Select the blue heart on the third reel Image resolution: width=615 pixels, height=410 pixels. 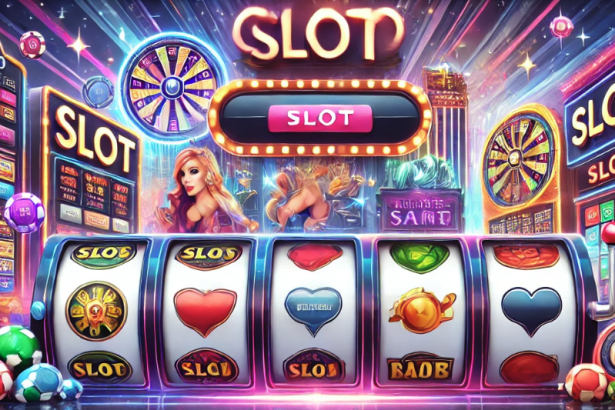pyautogui.click(x=313, y=311)
